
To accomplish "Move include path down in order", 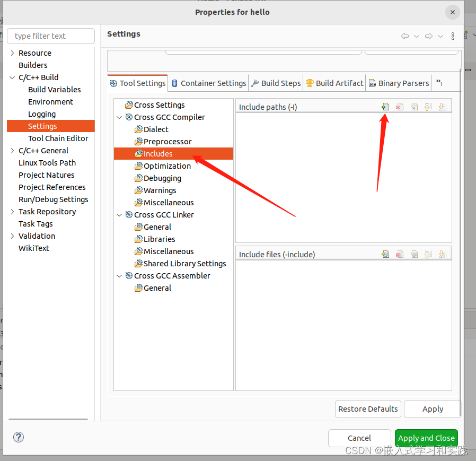I will coord(442,107).
